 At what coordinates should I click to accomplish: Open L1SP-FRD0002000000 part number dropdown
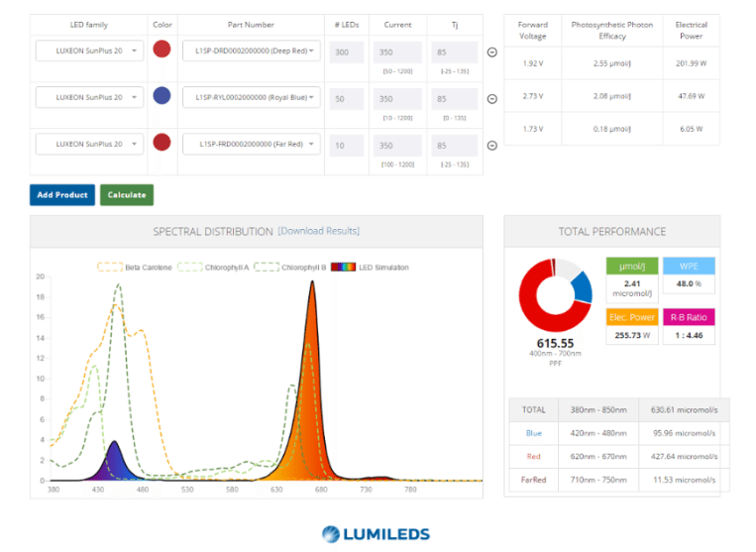(x=252, y=144)
